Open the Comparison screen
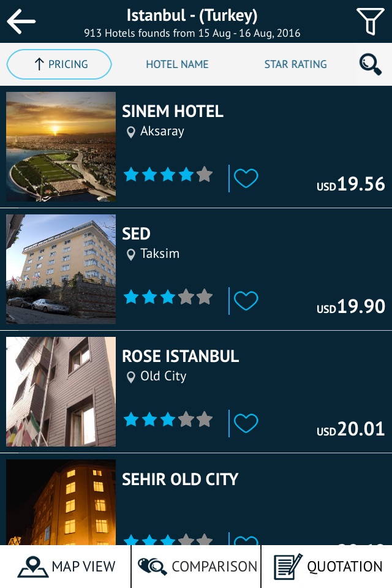 coord(196,567)
